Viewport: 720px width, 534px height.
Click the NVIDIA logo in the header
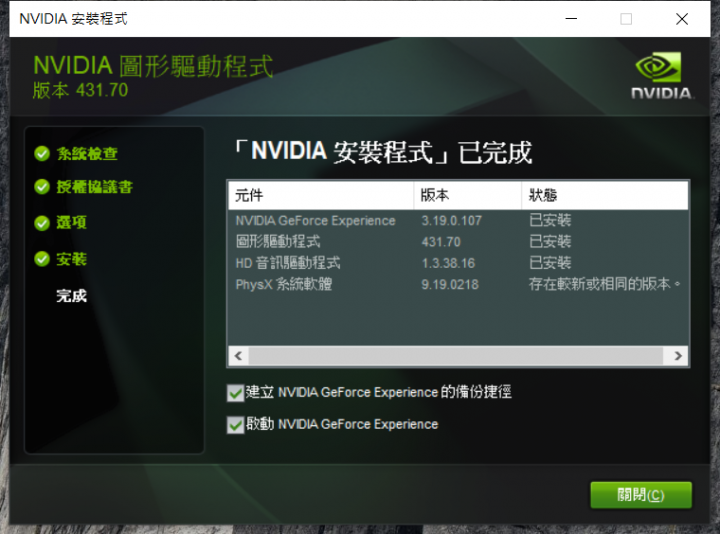(661, 76)
